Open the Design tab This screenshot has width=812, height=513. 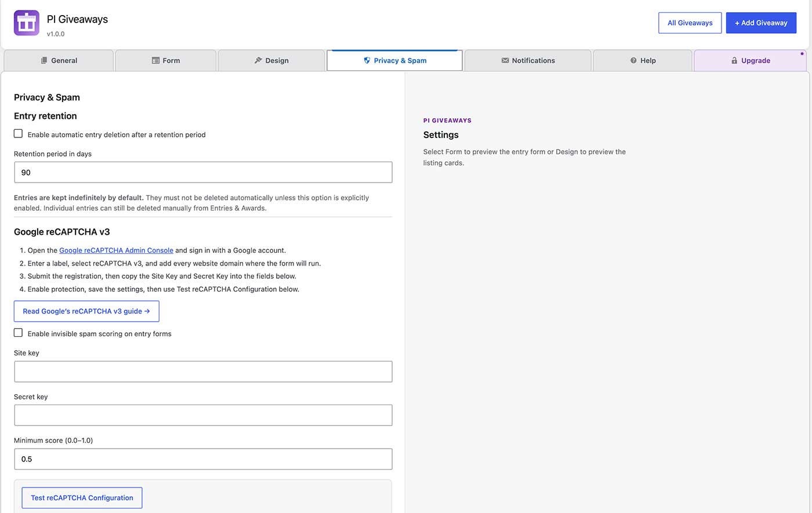pos(271,60)
